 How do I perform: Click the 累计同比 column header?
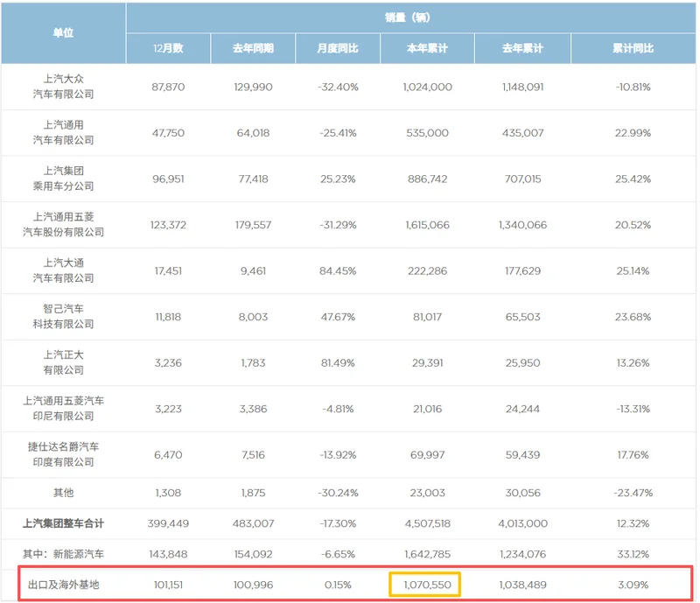pyautogui.click(x=633, y=48)
